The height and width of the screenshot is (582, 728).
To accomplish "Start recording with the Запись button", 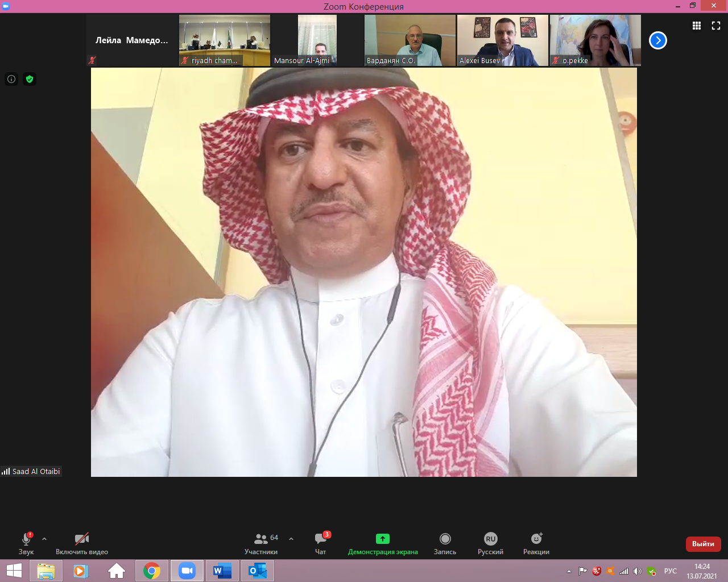I will 445,543.
